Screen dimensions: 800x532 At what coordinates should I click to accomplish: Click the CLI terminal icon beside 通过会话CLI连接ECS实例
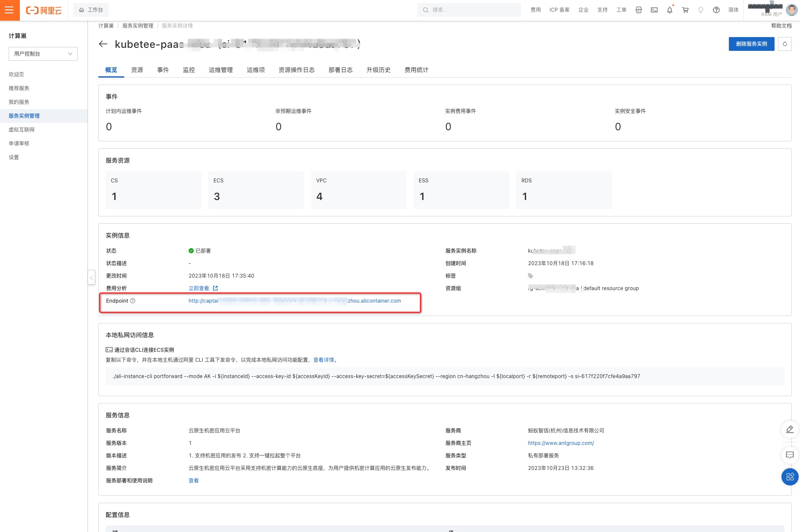click(109, 350)
